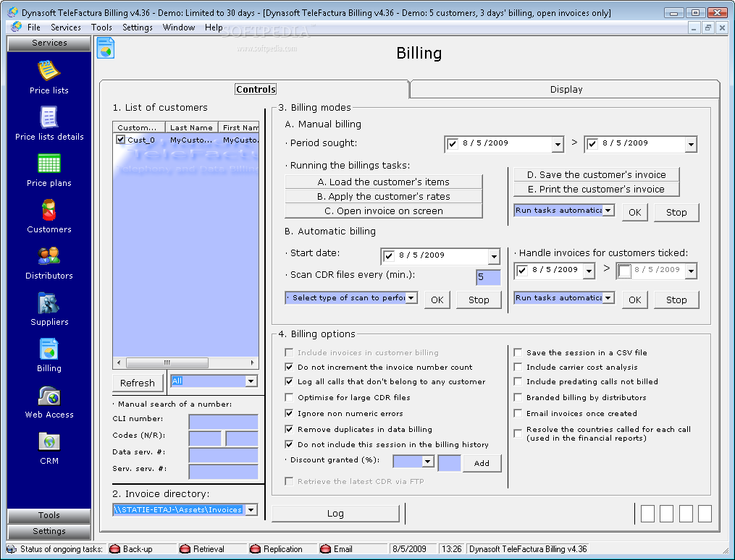Open the Web Access sidebar icon
This screenshot has height=560, width=735.
[x=49, y=396]
